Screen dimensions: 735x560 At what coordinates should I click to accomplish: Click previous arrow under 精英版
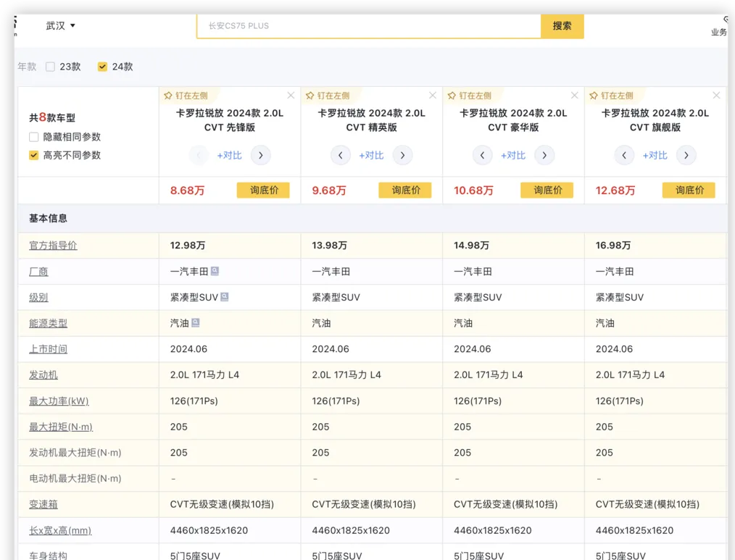pyautogui.click(x=341, y=155)
